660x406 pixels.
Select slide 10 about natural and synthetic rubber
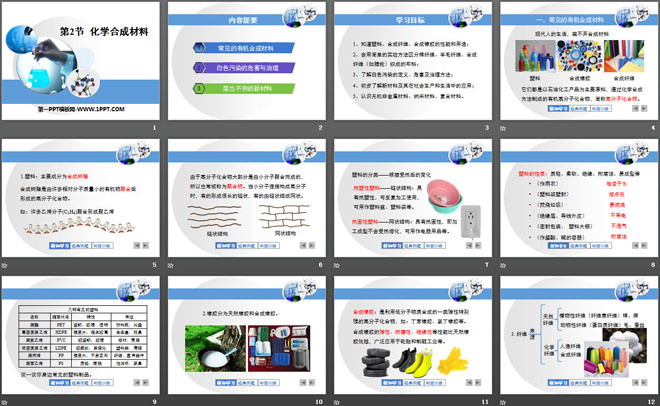click(x=247, y=335)
